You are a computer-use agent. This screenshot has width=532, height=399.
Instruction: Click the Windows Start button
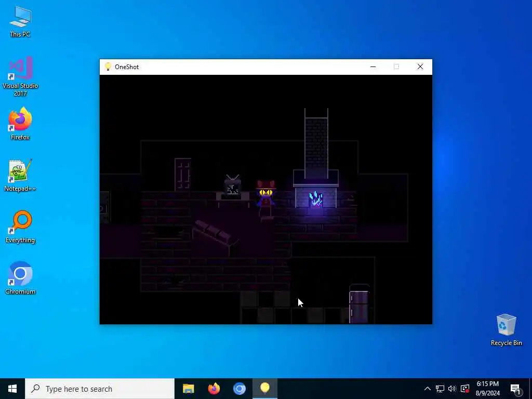[x=12, y=389]
